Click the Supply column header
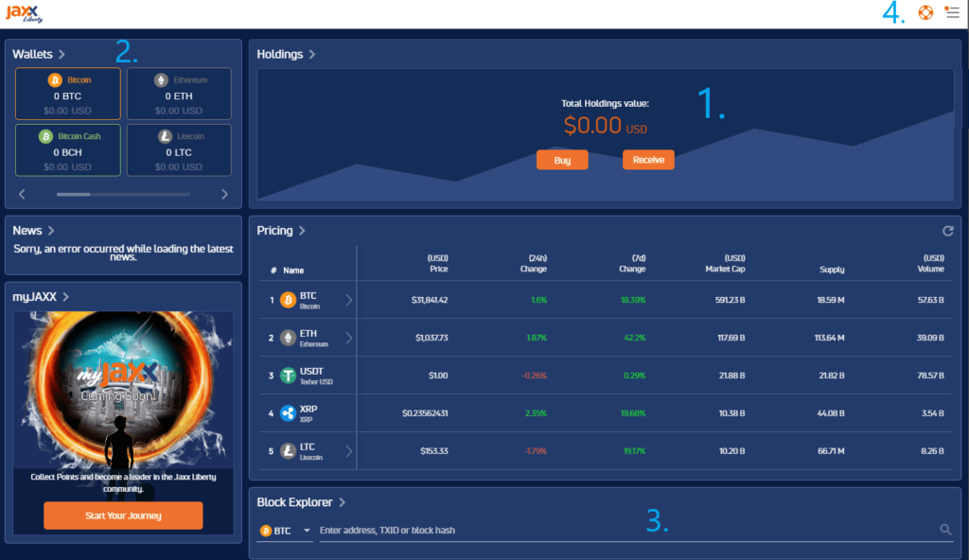The height and width of the screenshot is (560, 969). tap(832, 270)
